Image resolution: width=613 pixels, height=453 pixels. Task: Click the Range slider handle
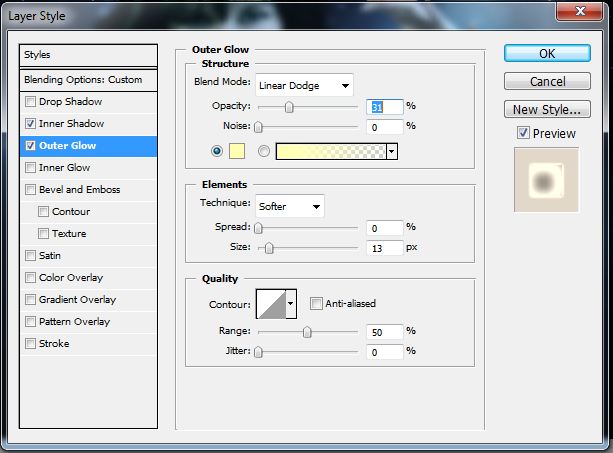pos(307,332)
